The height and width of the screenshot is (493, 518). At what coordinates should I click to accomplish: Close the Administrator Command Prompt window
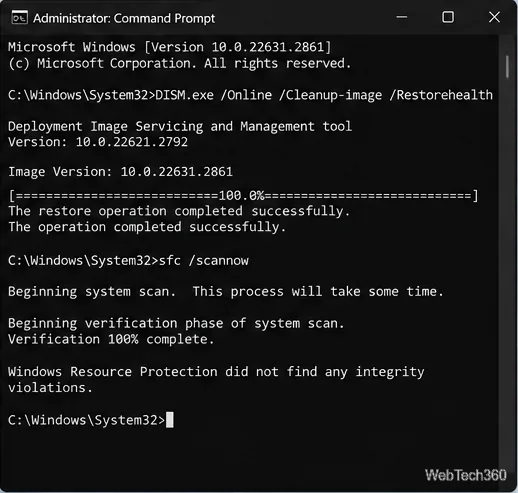[494, 17]
